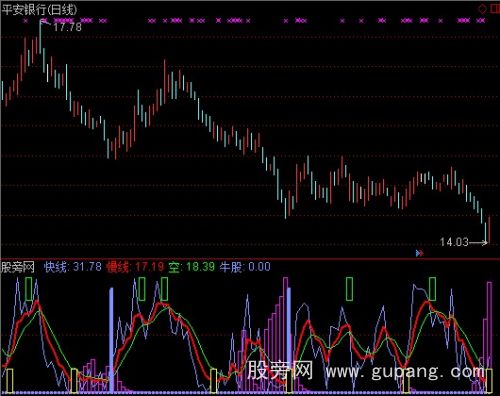
Task: Select the 慢线: 17.19 indicator value
Action: pos(135,267)
